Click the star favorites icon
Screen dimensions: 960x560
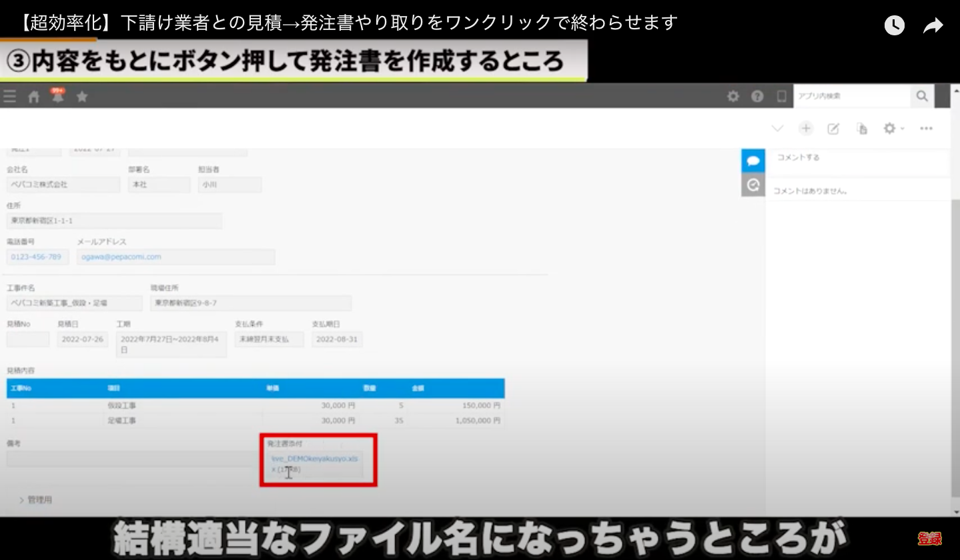coord(82,97)
